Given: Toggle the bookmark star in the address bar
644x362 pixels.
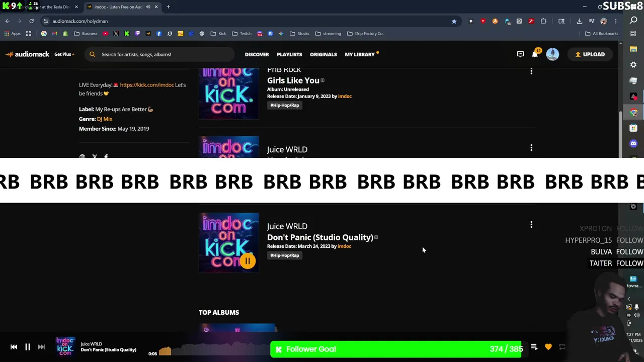Looking at the screenshot, I should click(454, 21).
